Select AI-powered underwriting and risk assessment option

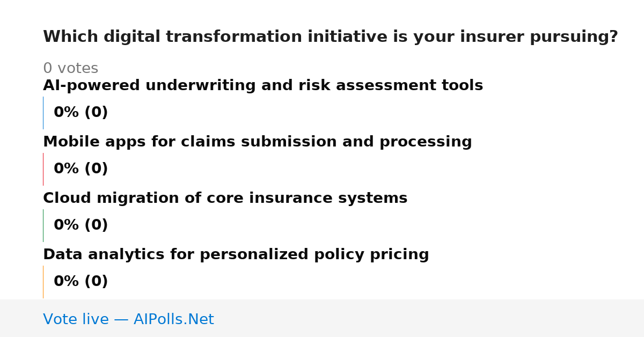(263, 86)
